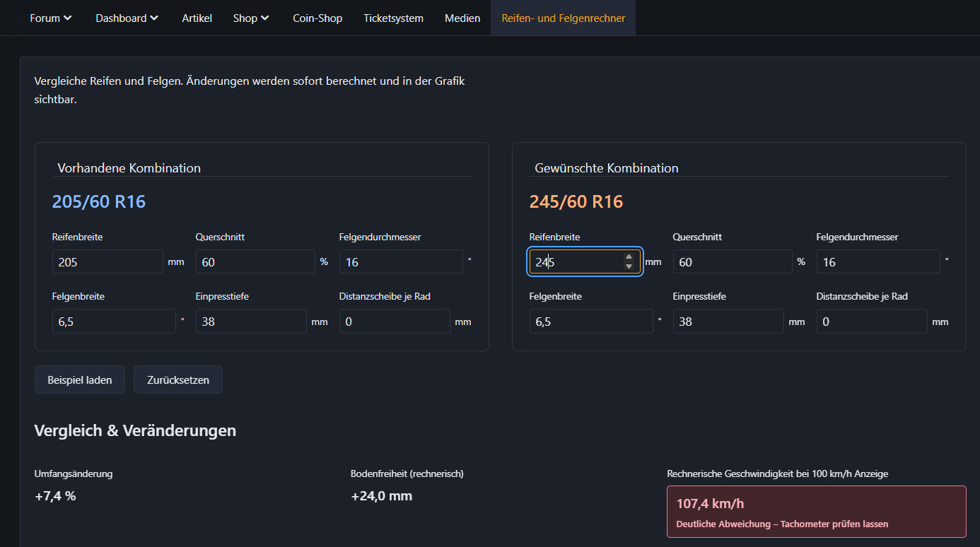Click the Umfangsänderung label
Viewport: 980px width, 547px height.
pos(74,474)
